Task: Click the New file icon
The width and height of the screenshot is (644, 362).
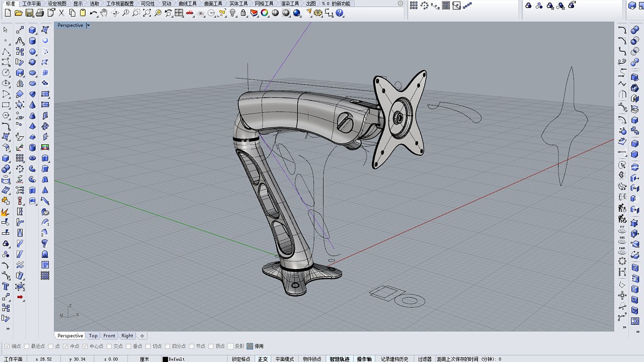Action: (x=8, y=13)
